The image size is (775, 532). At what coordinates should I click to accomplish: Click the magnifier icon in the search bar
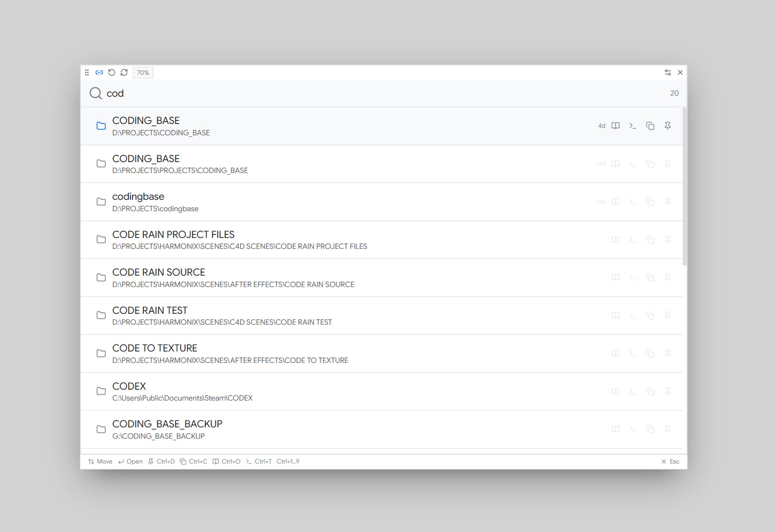pos(95,93)
